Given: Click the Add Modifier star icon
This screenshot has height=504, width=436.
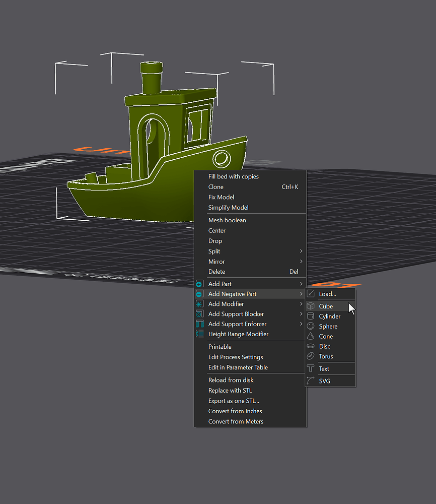Looking at the screenshot, I should pyautogui.click(x=199, y=304).
